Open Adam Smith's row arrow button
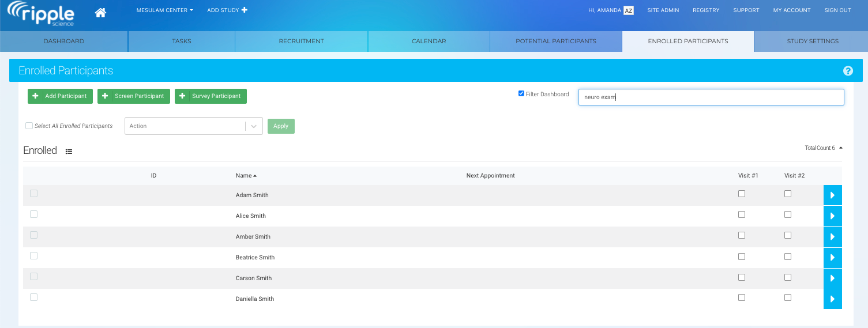Image resolution: width=868 pixels, height=328 pixels. 832,195
